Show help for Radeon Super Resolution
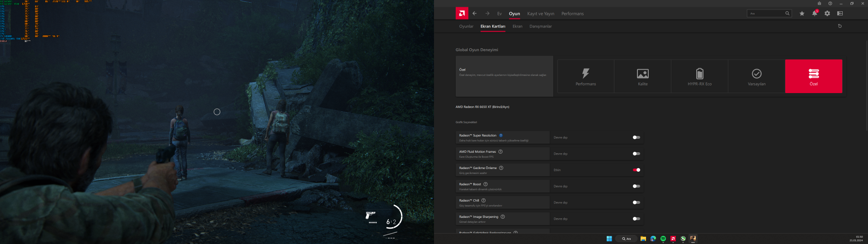 tap(501, 136)
